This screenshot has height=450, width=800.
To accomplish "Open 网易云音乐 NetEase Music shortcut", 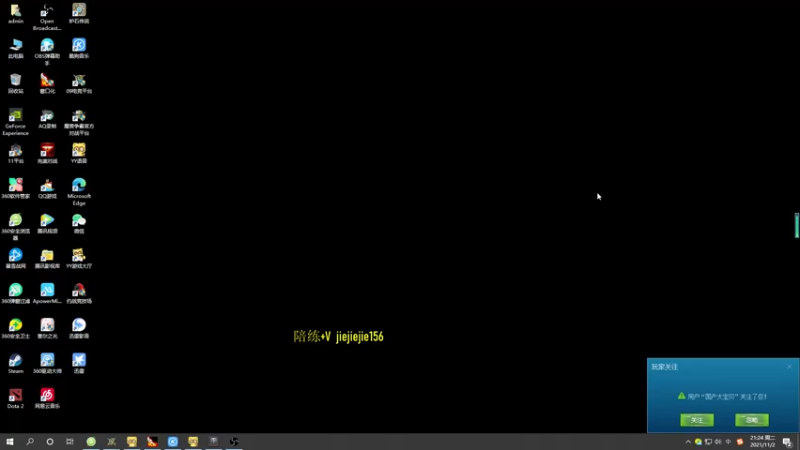I will click(47, 399).
